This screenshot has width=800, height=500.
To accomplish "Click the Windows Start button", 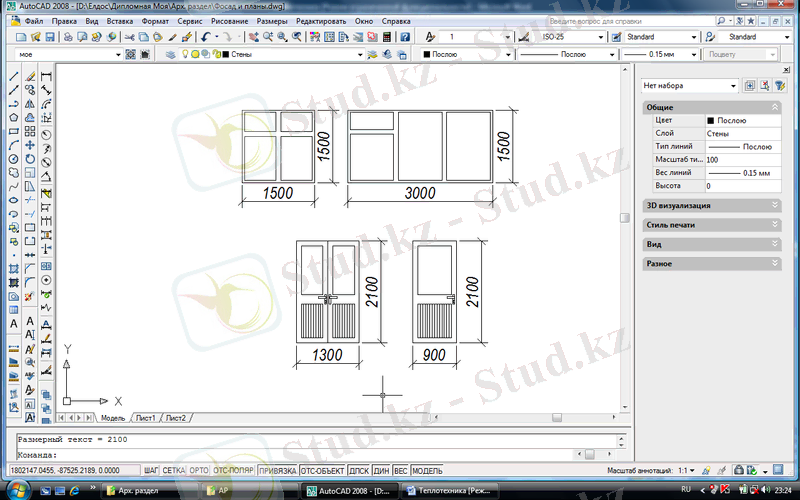I will pyautogui.click(x=18, y=491).
